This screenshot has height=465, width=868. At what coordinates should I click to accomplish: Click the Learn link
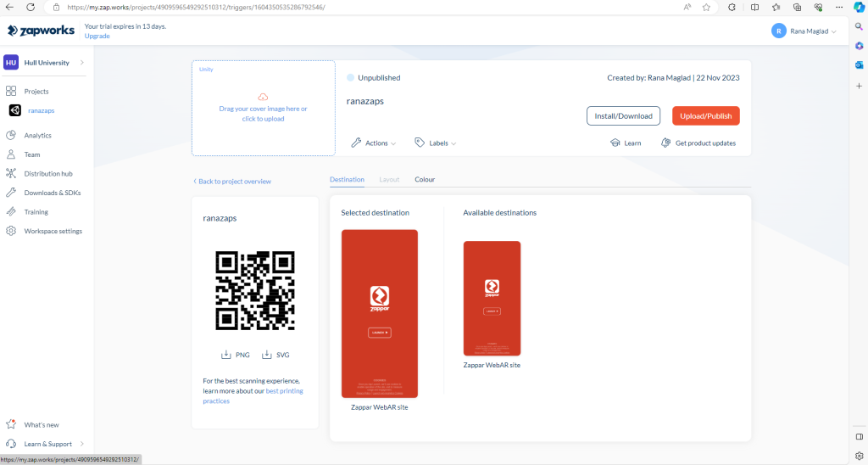tap(626, 143)
